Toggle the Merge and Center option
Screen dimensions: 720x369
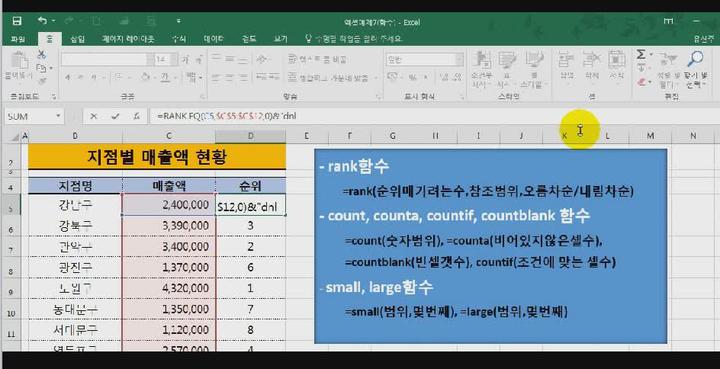click(328, 78)
